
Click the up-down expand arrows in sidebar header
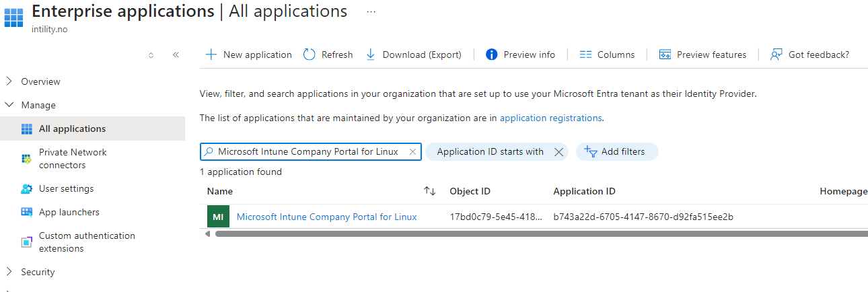(151, 54)
